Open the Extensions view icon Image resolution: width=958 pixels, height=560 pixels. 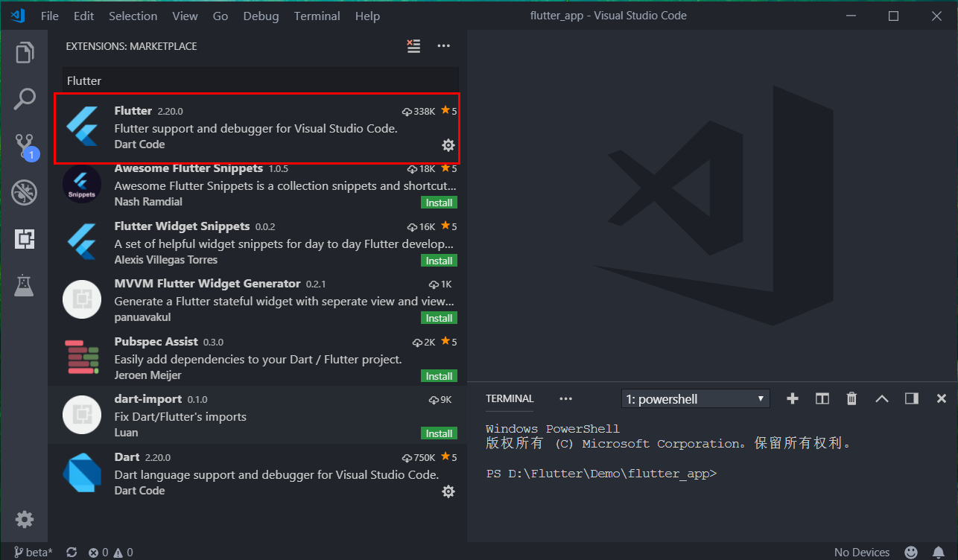point(25,239)
